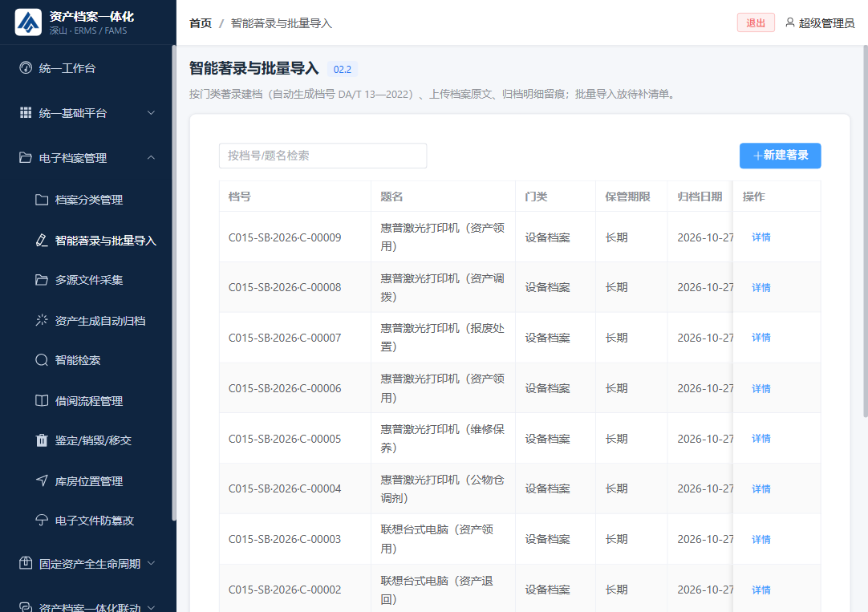Open 库房位置管理 submenu item
The height and width of the screenshot is (612, 868).
coord(86,481)
